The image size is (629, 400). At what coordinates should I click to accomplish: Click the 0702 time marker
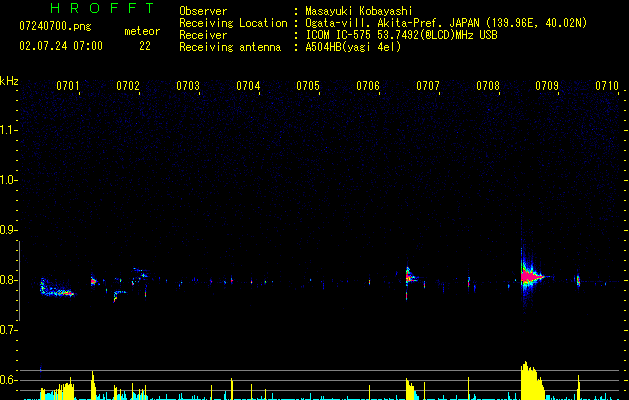(x=128, y=86)
